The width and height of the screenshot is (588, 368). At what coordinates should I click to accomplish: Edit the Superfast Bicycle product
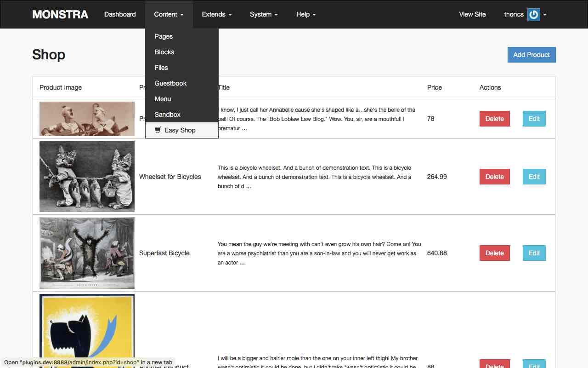534,253
